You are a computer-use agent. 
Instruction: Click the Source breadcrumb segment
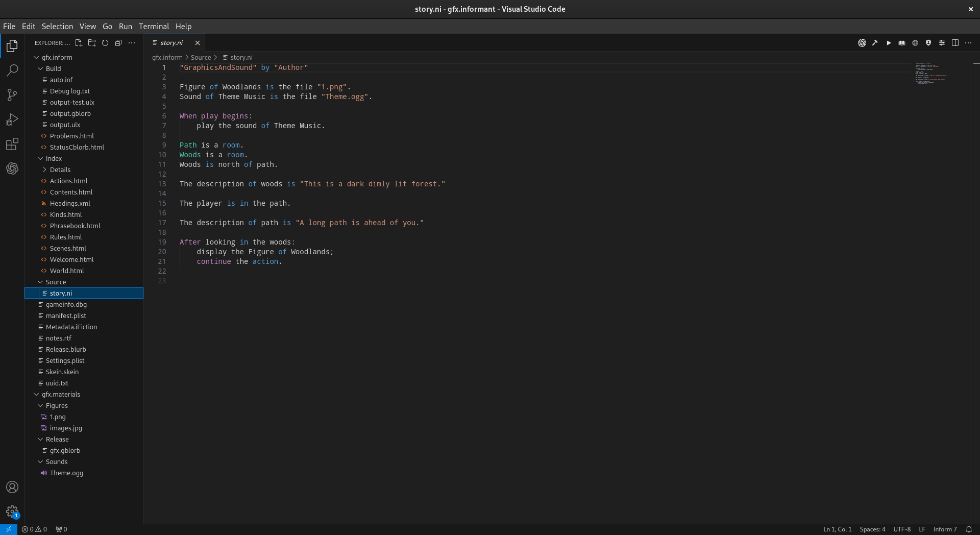(x=201, y=58)
